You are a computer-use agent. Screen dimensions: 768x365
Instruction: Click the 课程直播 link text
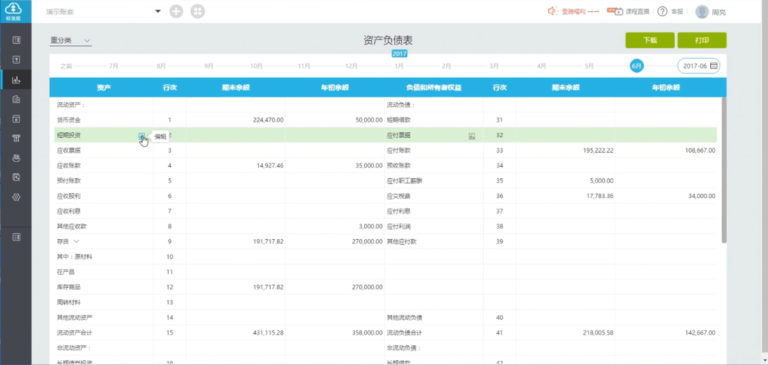[x=637, y=11]
